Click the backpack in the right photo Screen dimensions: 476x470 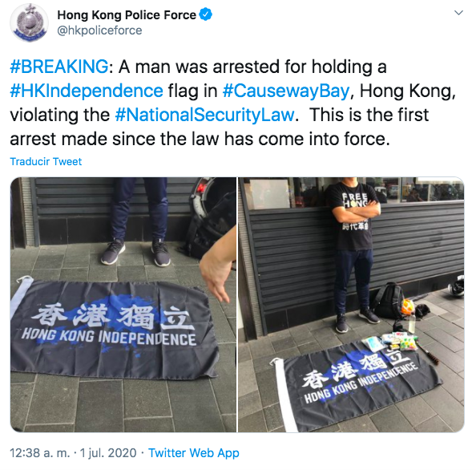tap(389, 301)
